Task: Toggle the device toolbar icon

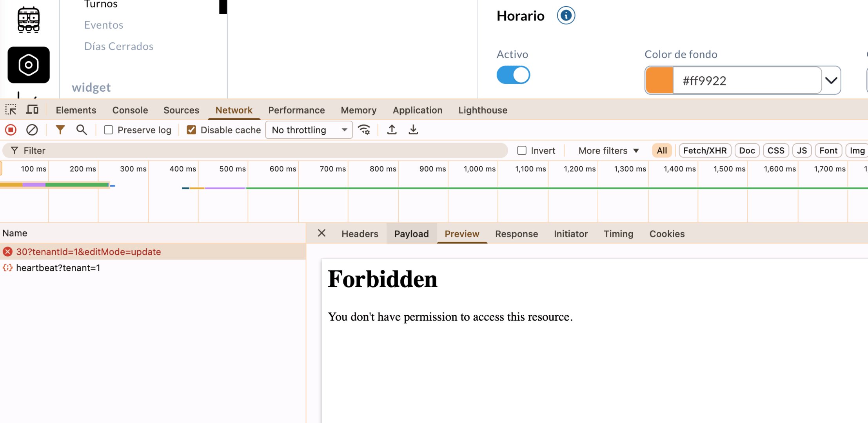Action: click(32, 110)
